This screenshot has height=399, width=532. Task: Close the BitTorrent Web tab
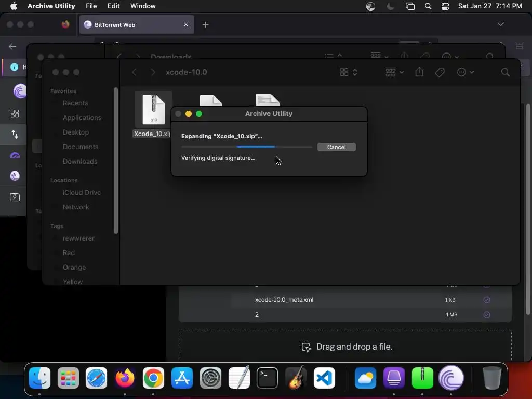(x=186, y=25)
